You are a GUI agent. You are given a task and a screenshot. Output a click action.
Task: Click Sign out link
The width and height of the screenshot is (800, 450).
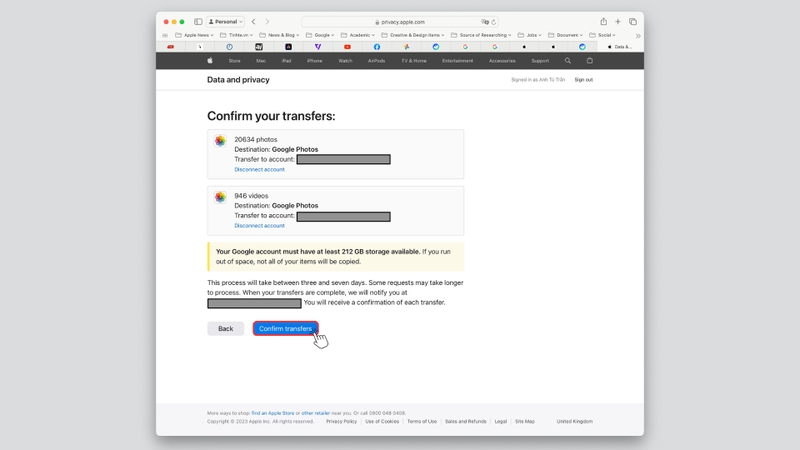[584, 80]
